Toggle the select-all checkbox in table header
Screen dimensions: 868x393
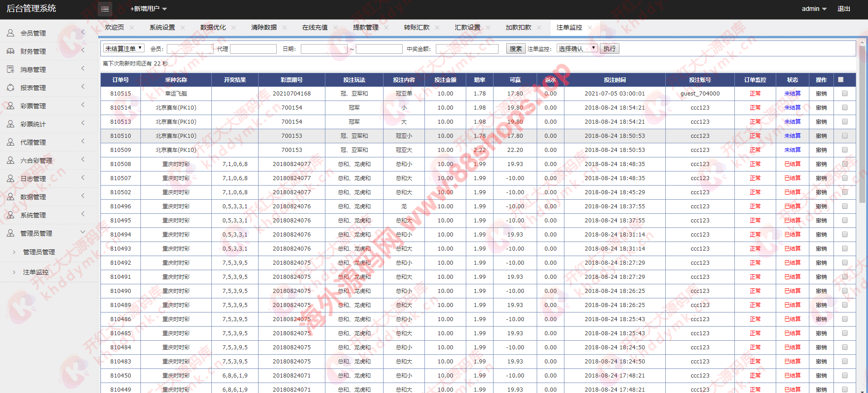click(x=841, y=80)
